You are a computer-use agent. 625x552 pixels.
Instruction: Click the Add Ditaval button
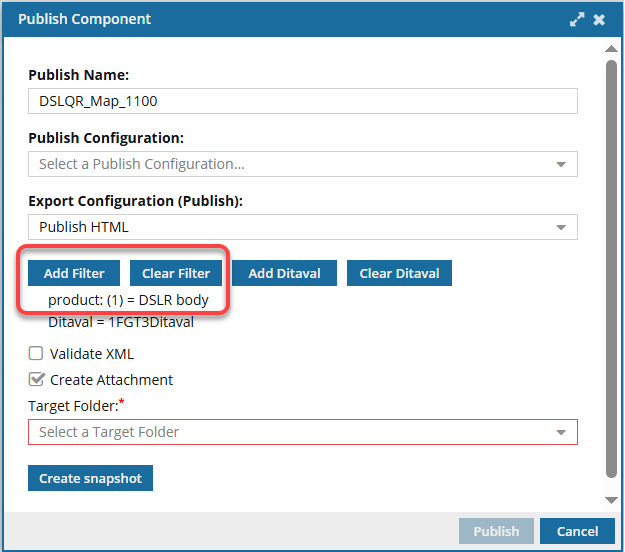pos(282,274)
